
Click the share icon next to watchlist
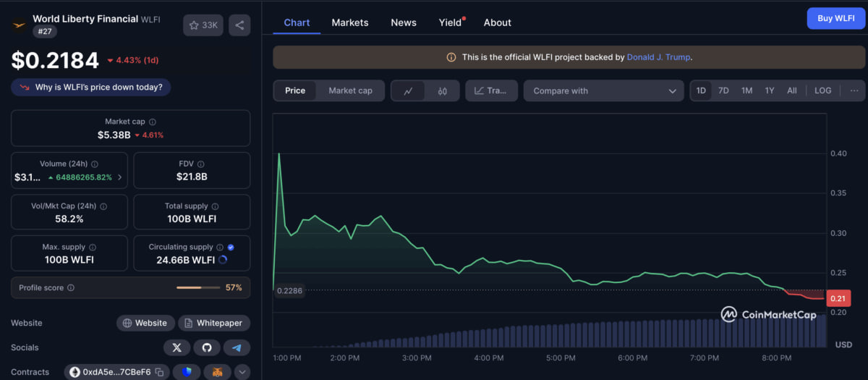[239, 25]
